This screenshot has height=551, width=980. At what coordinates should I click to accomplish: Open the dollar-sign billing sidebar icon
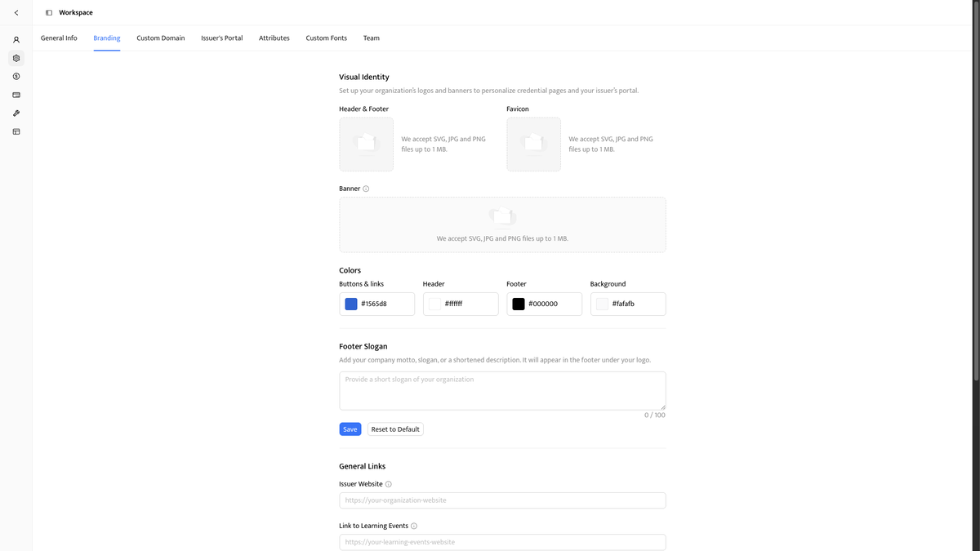[x=16, y=77]
